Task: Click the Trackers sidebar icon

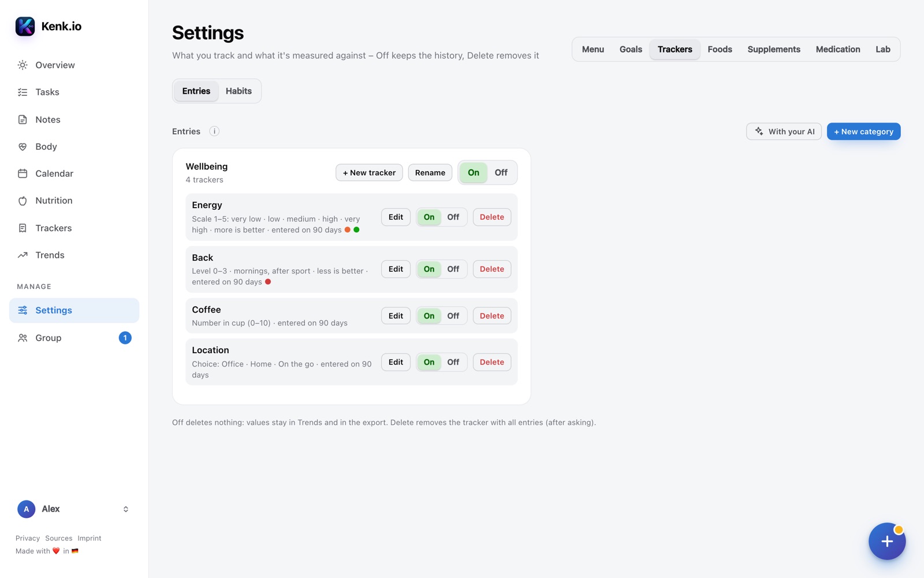Action: pos(23,228)
